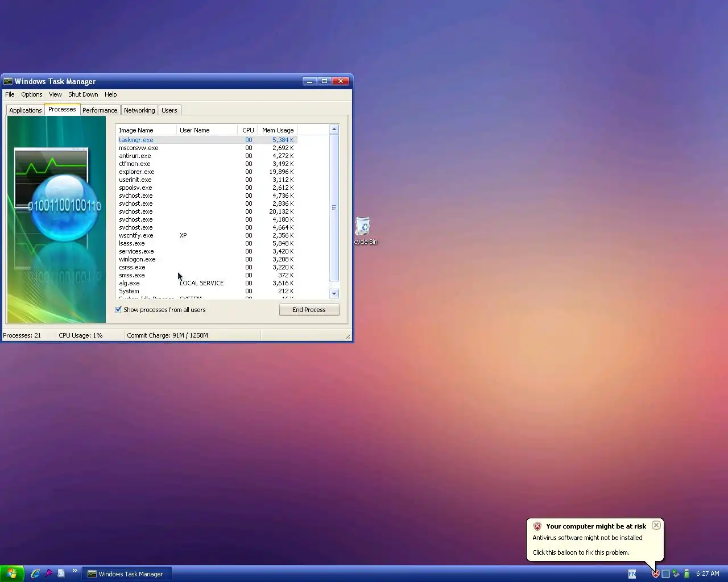
Task: Minimize the Task Manager window
Action: click(309, 81)
